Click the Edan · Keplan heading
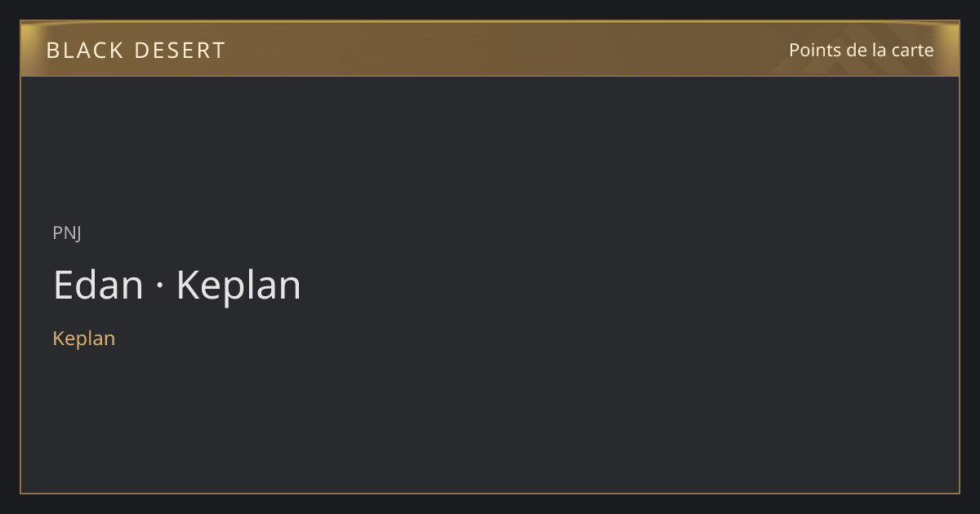 tap(177, 286)
